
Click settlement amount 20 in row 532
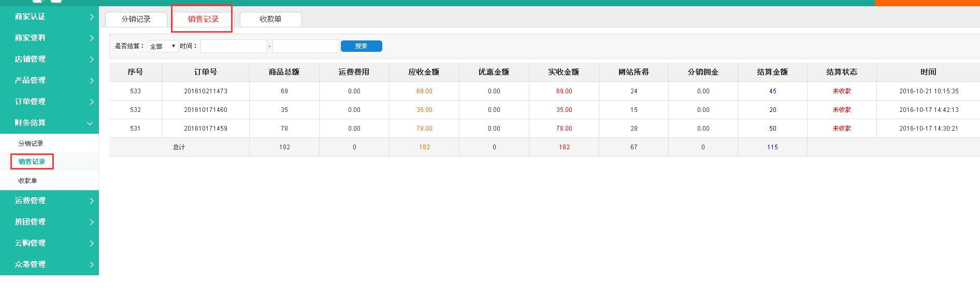point(773,110)
